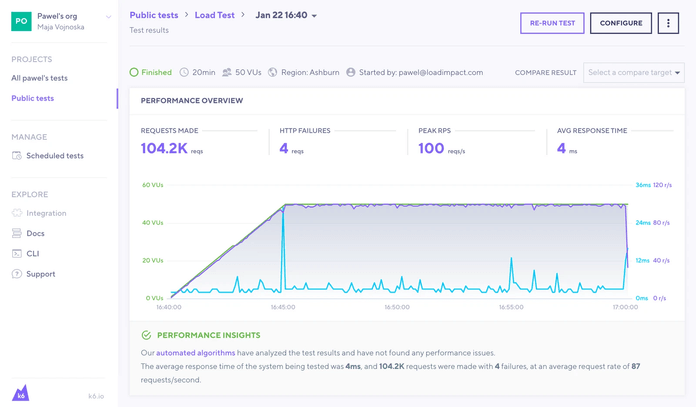Go to Load Test breadcrumb link
This screenshot has height=407, width=696.
(214, 16)
